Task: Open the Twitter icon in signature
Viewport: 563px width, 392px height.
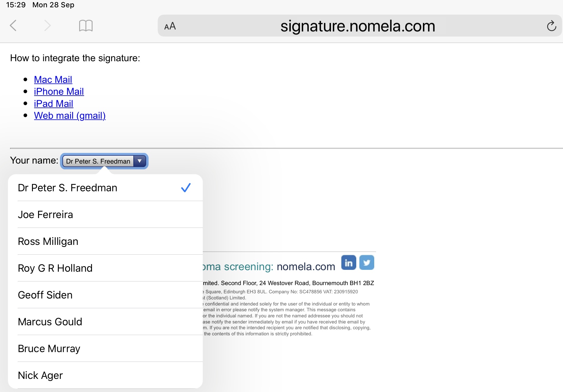Action: (x=367, y=263)
